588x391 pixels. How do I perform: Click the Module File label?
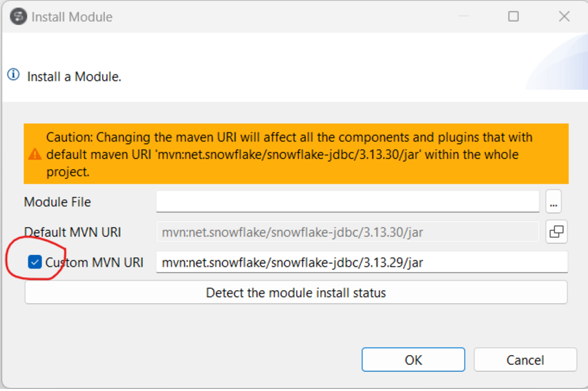(58, 202)
